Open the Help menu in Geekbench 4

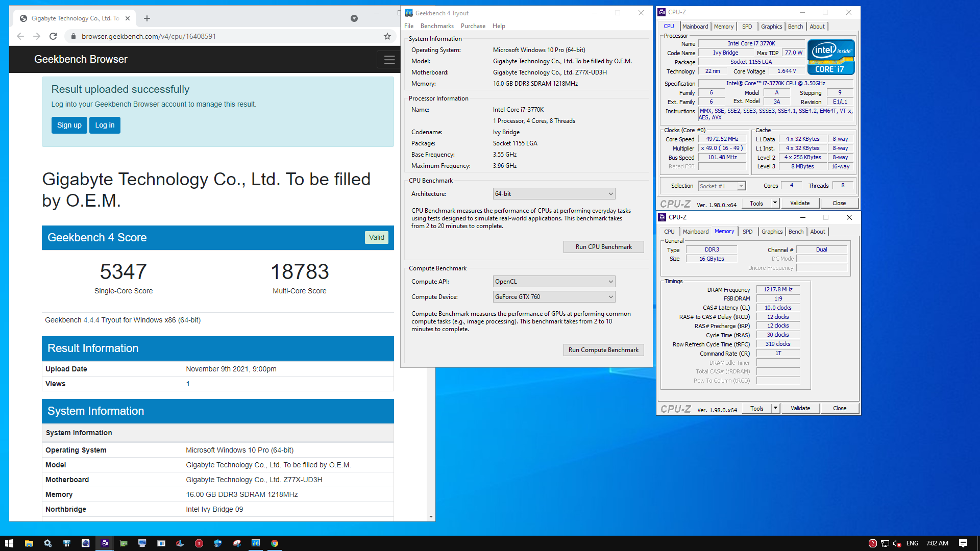tap(499, 26)
